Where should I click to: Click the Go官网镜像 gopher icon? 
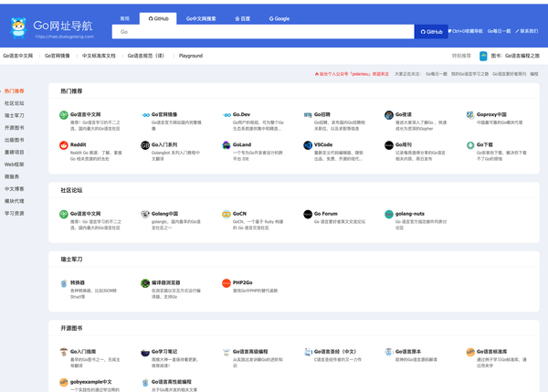145,115
